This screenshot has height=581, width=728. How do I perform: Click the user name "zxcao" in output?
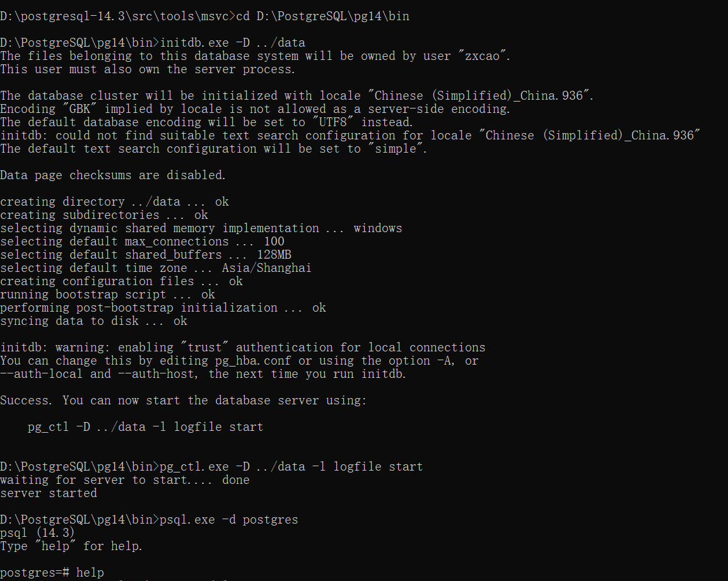482,56
